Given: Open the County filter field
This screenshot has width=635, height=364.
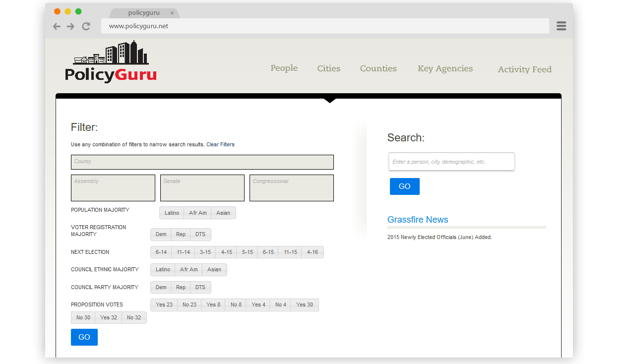Looking at the screenshot, I should [x=202, y=162].
